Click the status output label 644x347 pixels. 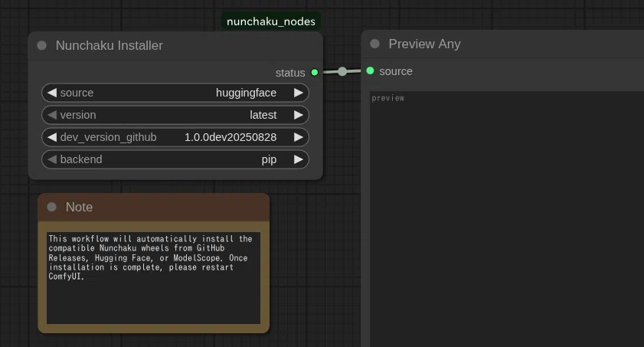[290, 73]
